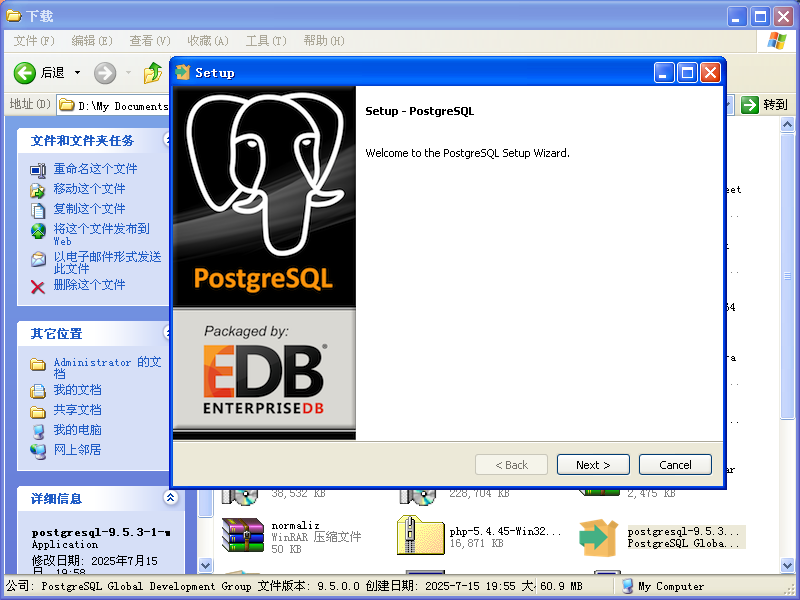The width and height of the screenshot is (800, 600).
Task: Click the 转到 go button
Action: point(764,105)
